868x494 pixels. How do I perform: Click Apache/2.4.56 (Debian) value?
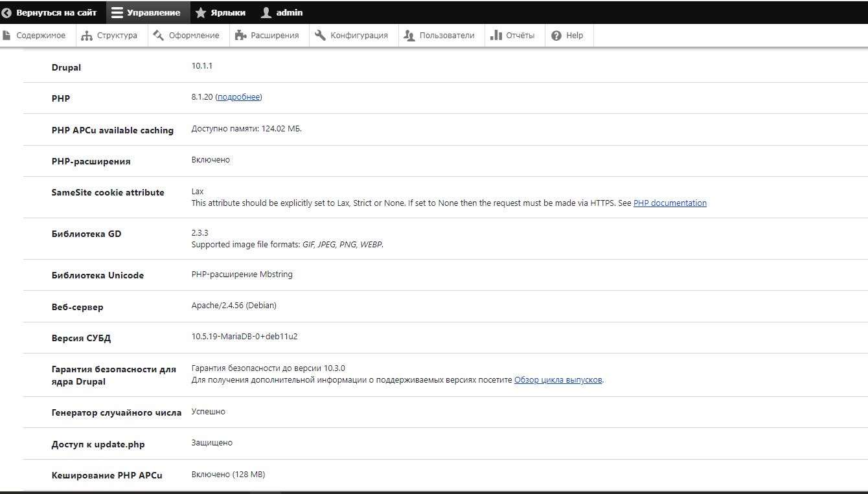234,306
